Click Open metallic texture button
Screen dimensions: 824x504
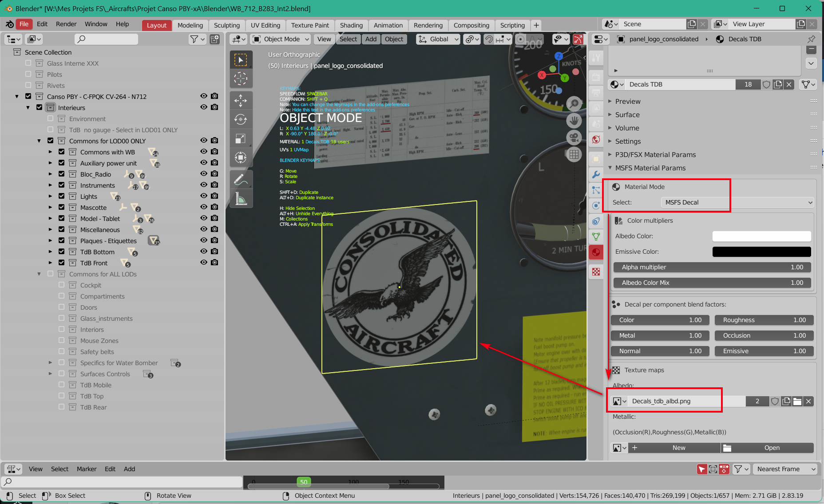click(767, 448)
